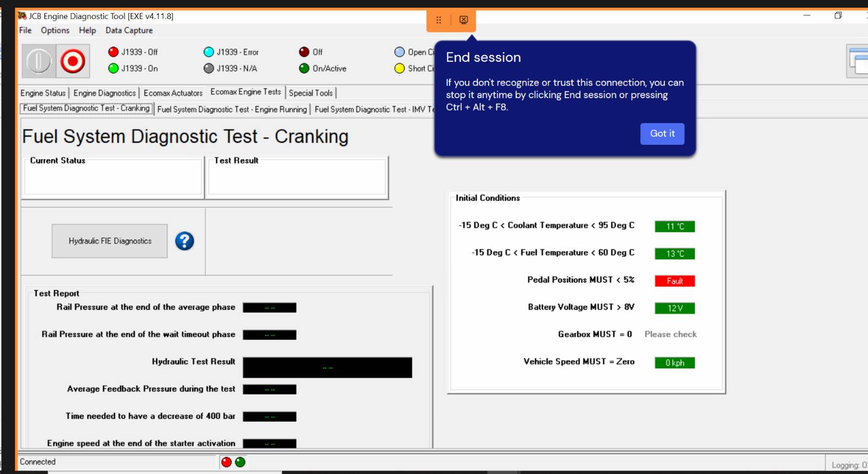868x474 pixels.
Task: Click the Coolant Temperature 11 °C value
Action: pyautogui.click(x=675, y=227)
